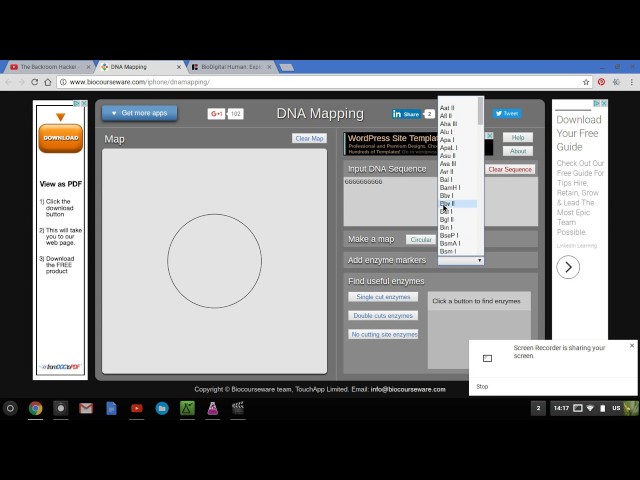Find Single cut enzymes

click(383, 297)
